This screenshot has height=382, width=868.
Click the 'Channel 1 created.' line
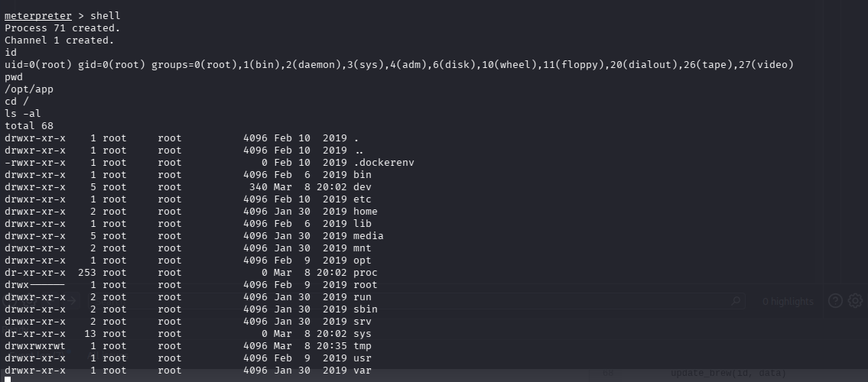pyautogui.click(x=59, y=40)
